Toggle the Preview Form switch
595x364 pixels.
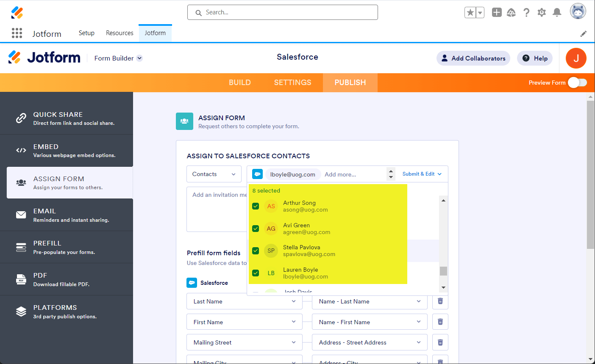(x=577, y=83)
